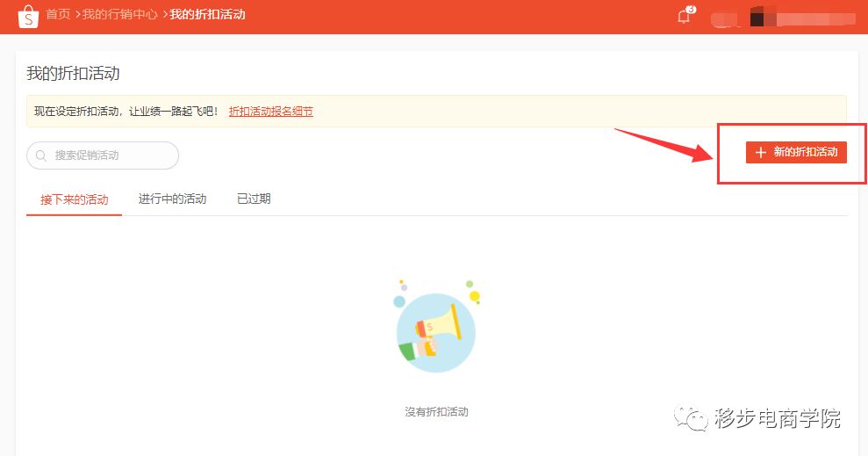Go to 首页 breadcrumb
The width and height of the screenshot is (868, 456).
58,14
